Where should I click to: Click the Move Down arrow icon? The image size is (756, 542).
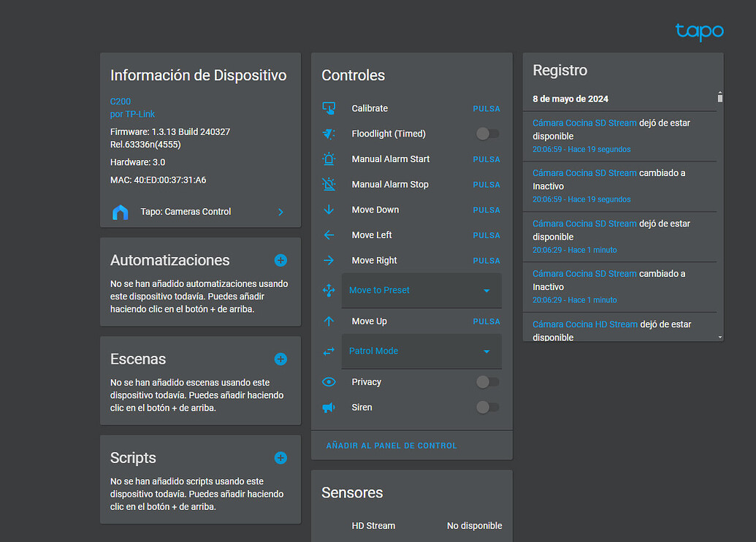pos(329,210)
